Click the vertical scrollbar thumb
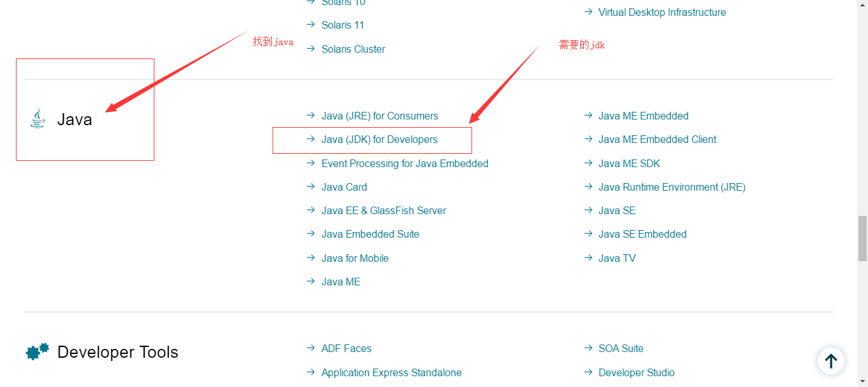 pos(862,239)
